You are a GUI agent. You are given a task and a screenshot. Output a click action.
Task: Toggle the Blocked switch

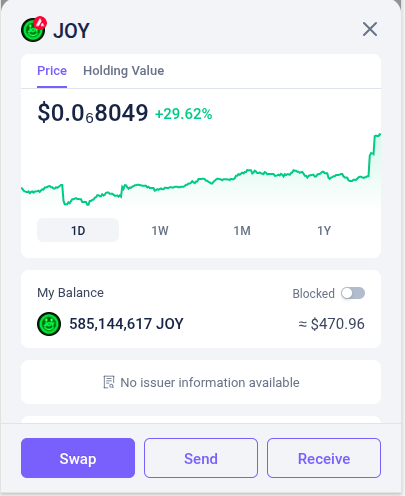[353, 293]
